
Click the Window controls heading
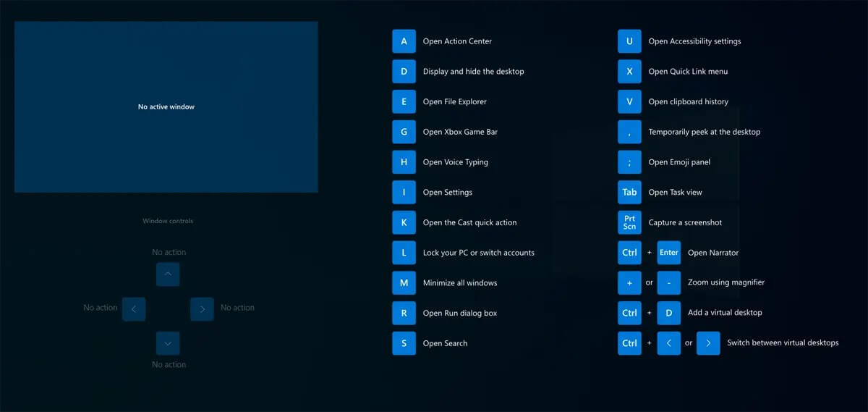[168, 221]
